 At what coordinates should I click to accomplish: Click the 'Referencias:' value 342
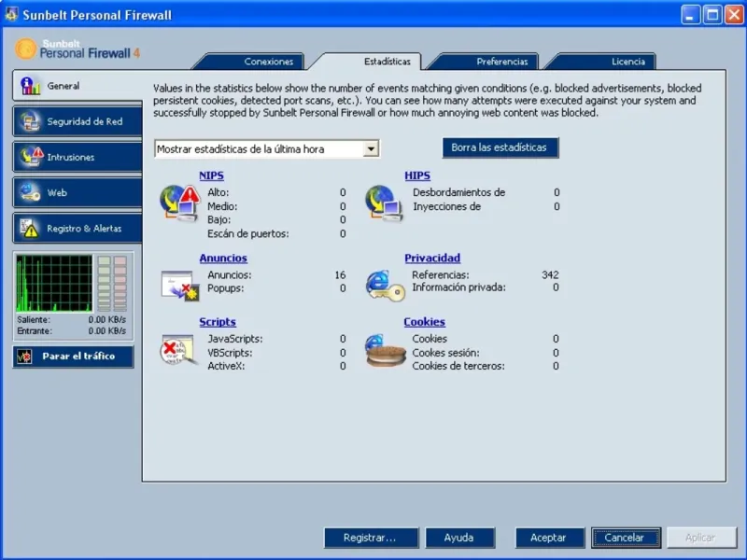click(x=550, y=274)
